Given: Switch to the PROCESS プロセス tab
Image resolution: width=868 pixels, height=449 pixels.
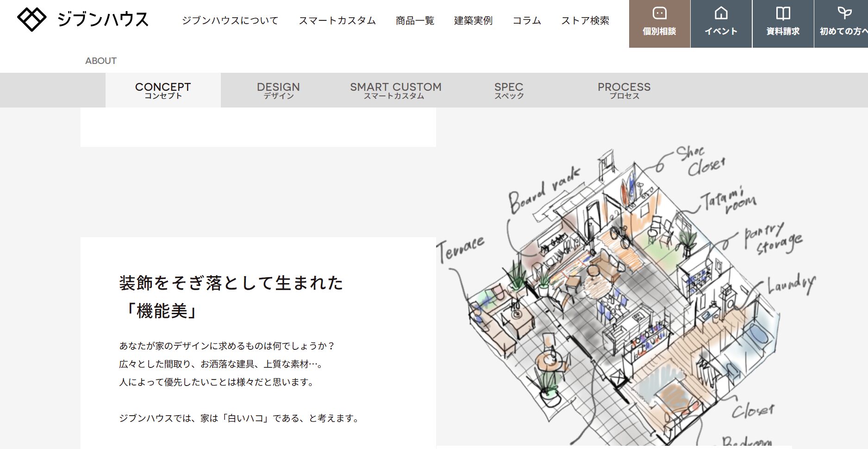Looking at the screenshot, I should [x=624, y=90].
